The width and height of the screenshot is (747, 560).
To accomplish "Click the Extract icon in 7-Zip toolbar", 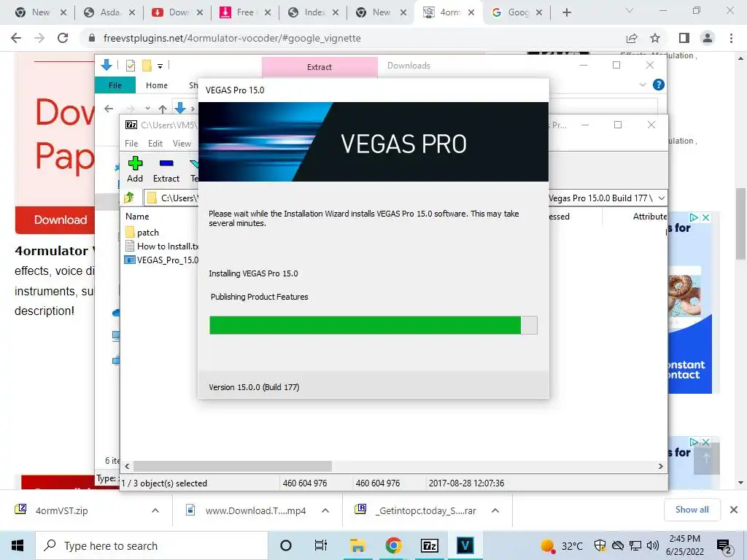I will pos(166,169).
